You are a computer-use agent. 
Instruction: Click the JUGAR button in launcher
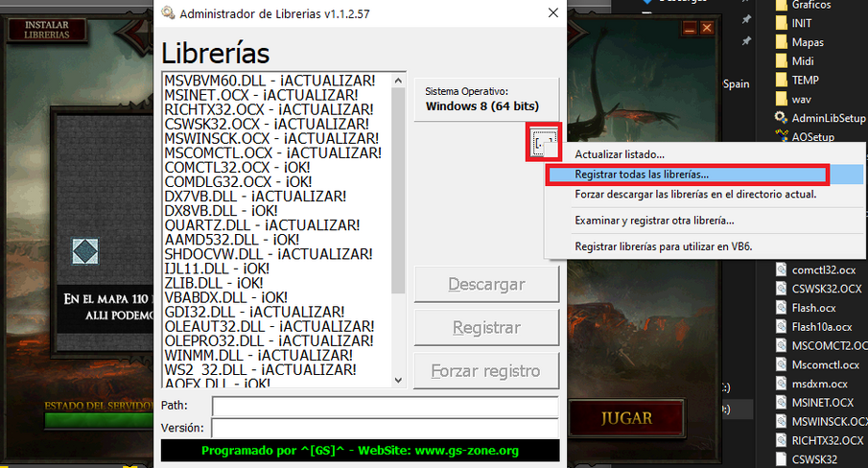click(626, 418)
